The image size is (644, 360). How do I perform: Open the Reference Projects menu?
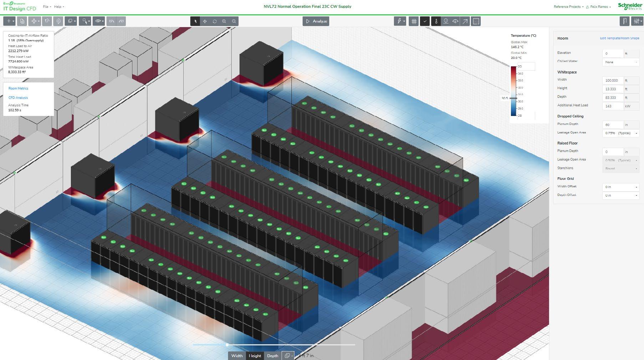tap(569, 7)
